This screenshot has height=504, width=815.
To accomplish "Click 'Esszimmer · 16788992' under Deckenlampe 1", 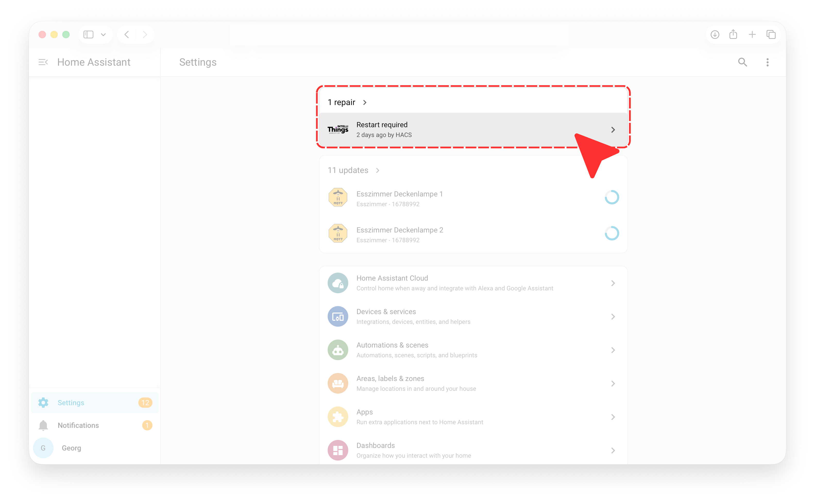I will [x=388, y=204].
